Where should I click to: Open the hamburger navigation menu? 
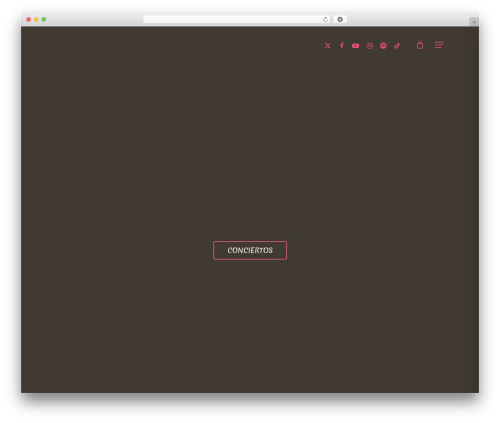439,45
